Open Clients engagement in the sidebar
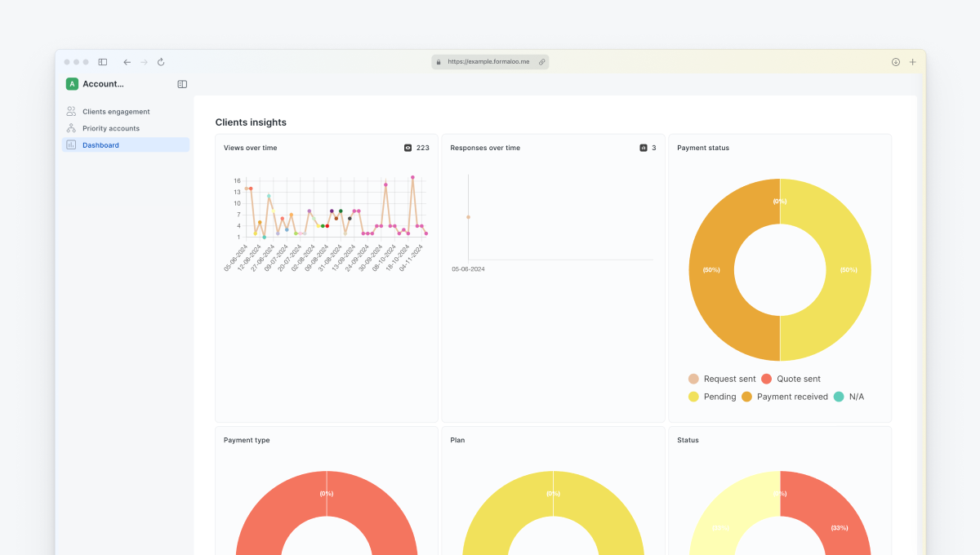 pos(126,111)
